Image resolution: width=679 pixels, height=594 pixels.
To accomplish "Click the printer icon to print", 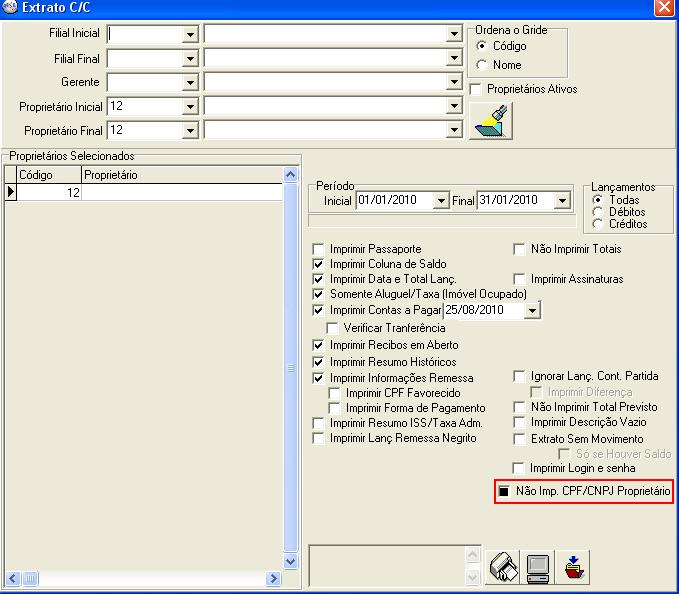I will click(503, 565).
